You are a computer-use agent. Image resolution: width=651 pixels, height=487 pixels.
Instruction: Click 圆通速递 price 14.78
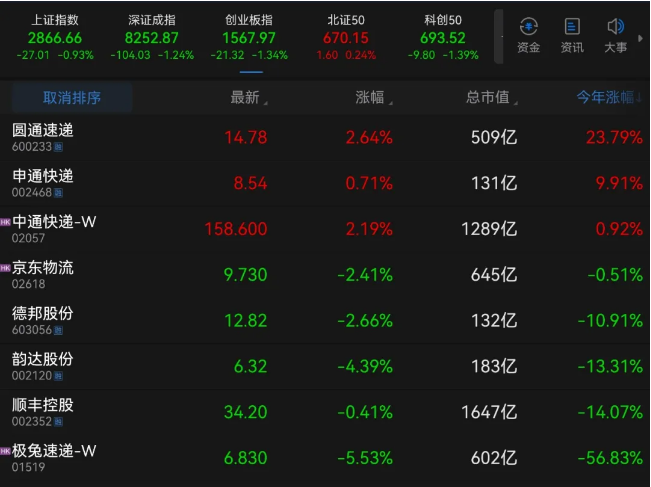[246, 137]
